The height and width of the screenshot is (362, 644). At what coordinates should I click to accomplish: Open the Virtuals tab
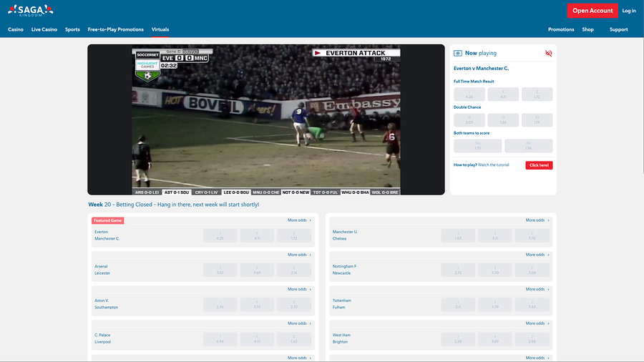click(x=160, y=29)
